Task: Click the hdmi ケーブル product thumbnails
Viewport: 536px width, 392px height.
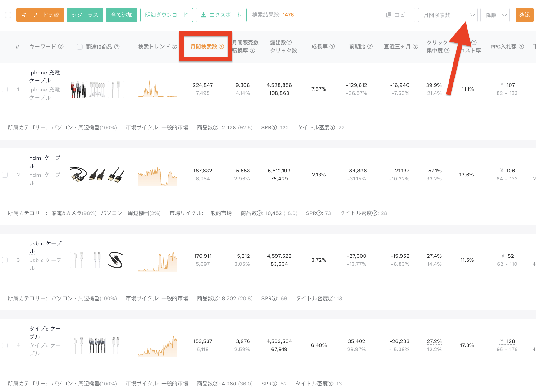Action: [97, 175]
